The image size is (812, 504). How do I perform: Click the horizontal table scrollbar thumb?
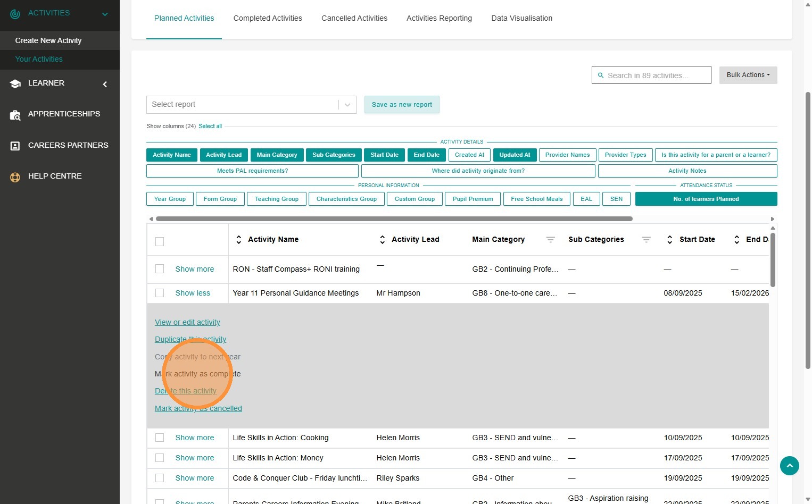pyautogui.click(x=394, y=219)
